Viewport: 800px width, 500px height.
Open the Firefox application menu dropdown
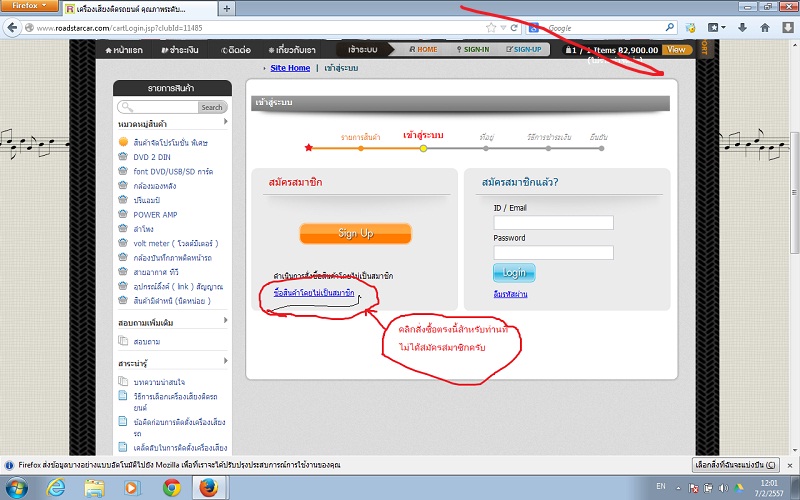coord(29,7)
